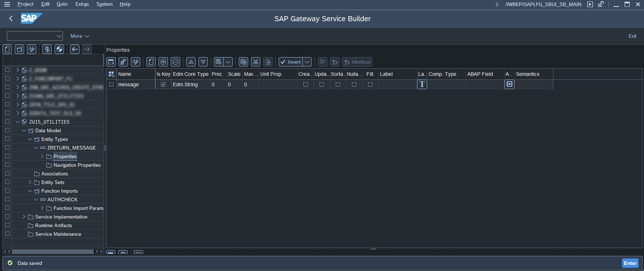Click the lock icon in the title bar
The image size is (644, 271).
(601, 4)
